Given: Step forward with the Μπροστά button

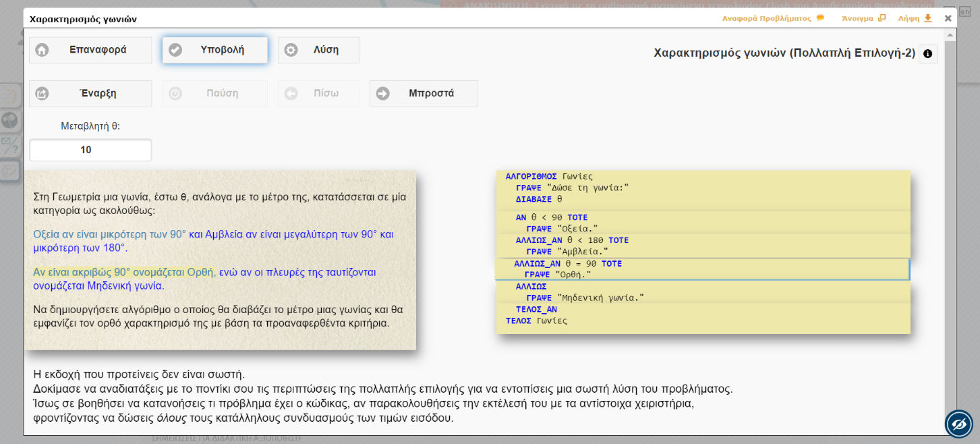Looking at the screenshot, I should (424, 94).
